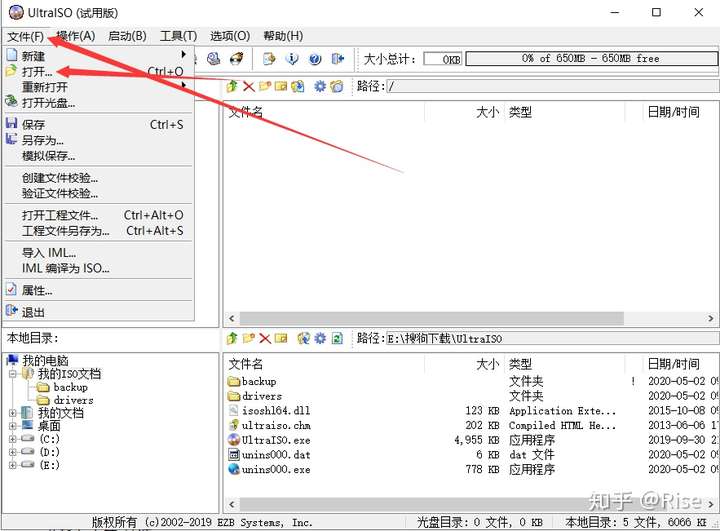This screenshot has width=720, height=531.
Task: Click the image path field showing /
Action: [552, 86]
